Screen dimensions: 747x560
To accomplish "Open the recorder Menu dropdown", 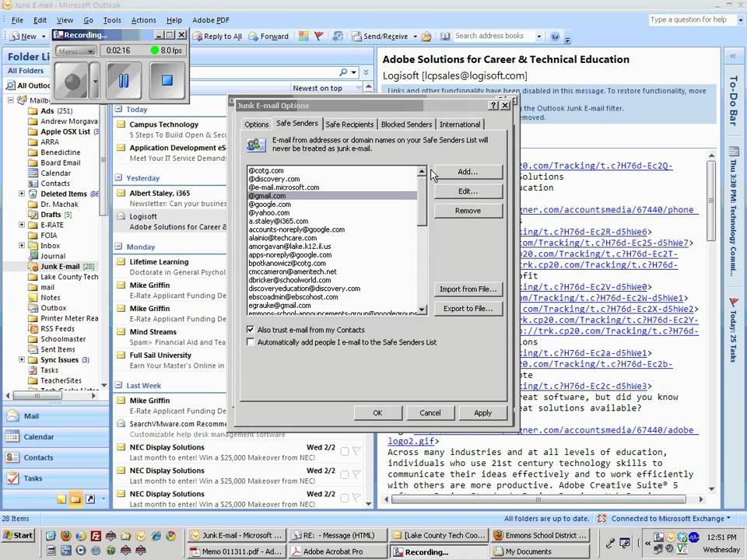I will [x=75, y=51].
